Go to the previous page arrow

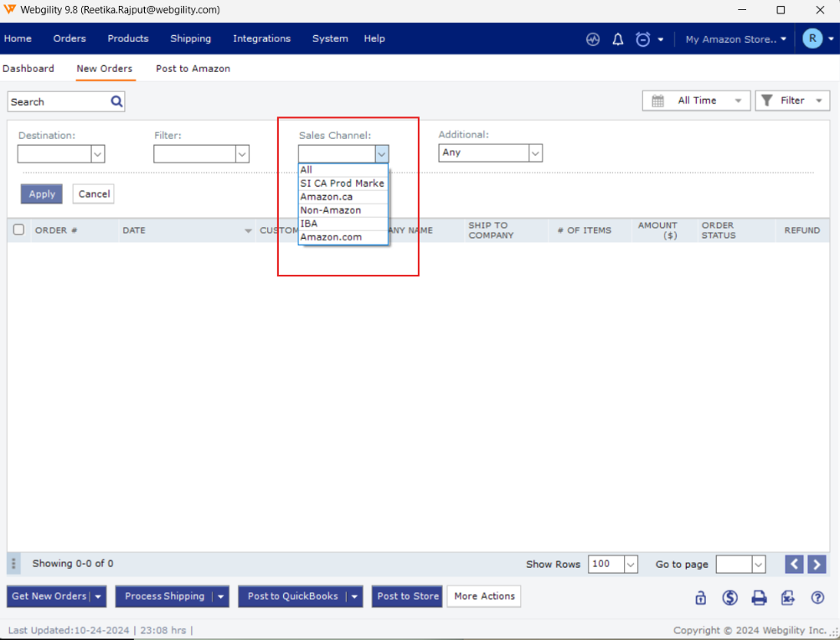794,564
